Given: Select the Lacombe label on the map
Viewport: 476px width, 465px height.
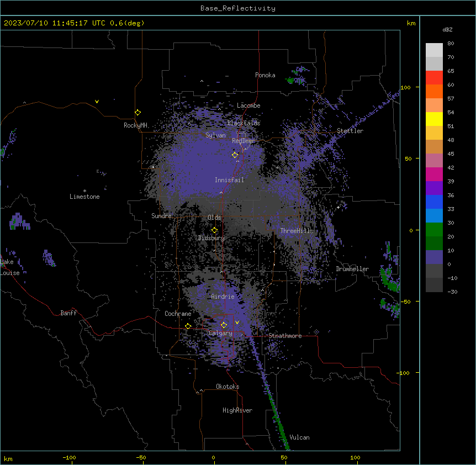Looking at the screenshot, I should pos(248,105).
